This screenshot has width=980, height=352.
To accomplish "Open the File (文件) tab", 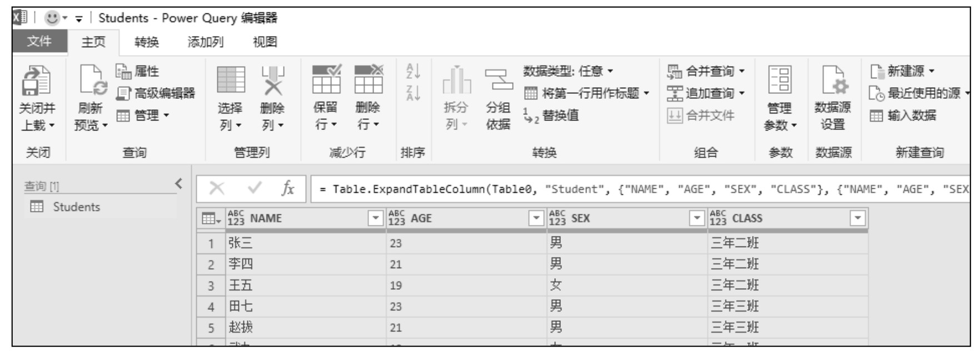I will point(39,42).
